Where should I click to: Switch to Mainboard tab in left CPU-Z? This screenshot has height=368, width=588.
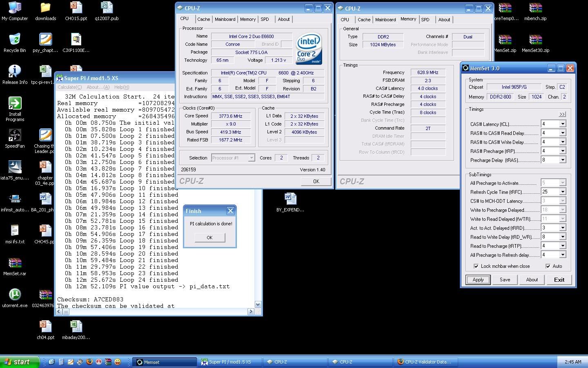(x=225, y=19)
